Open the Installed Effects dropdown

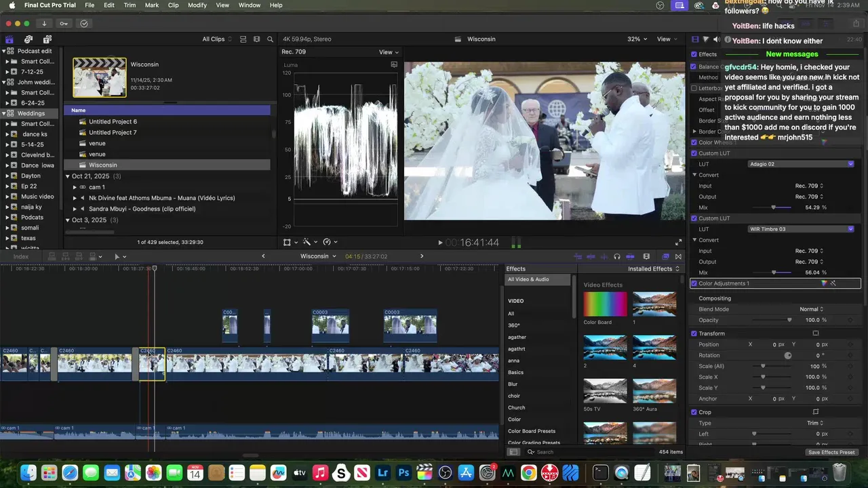654,269
